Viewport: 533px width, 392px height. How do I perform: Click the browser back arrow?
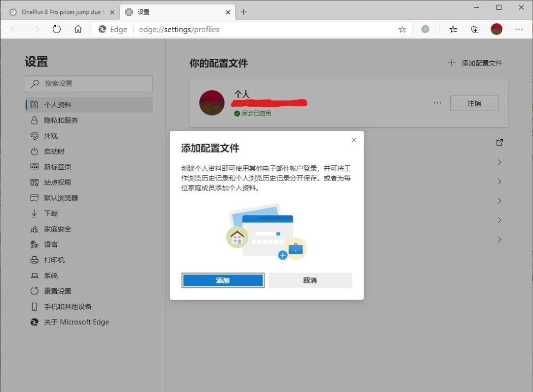pyautogui.click(x=14, y=29)
